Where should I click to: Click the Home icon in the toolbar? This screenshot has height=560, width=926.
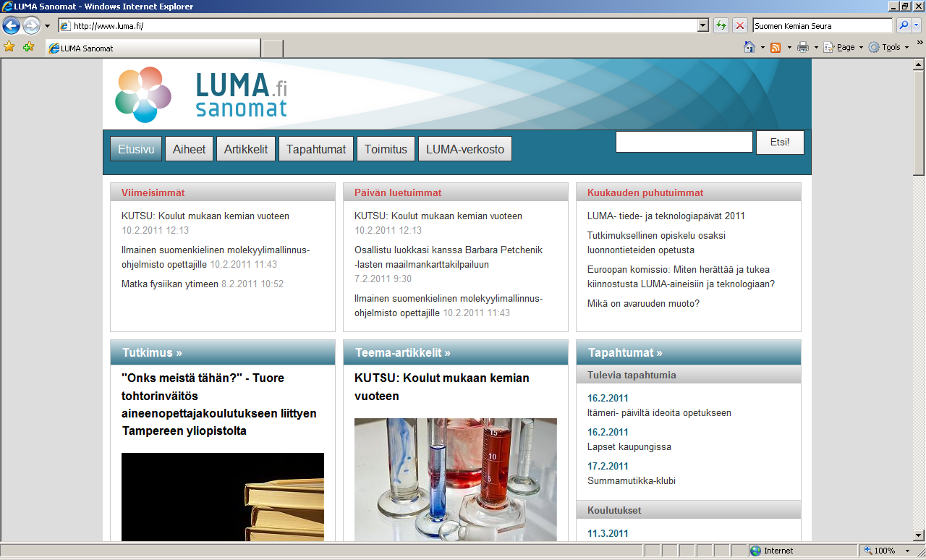tap(749, 47)
